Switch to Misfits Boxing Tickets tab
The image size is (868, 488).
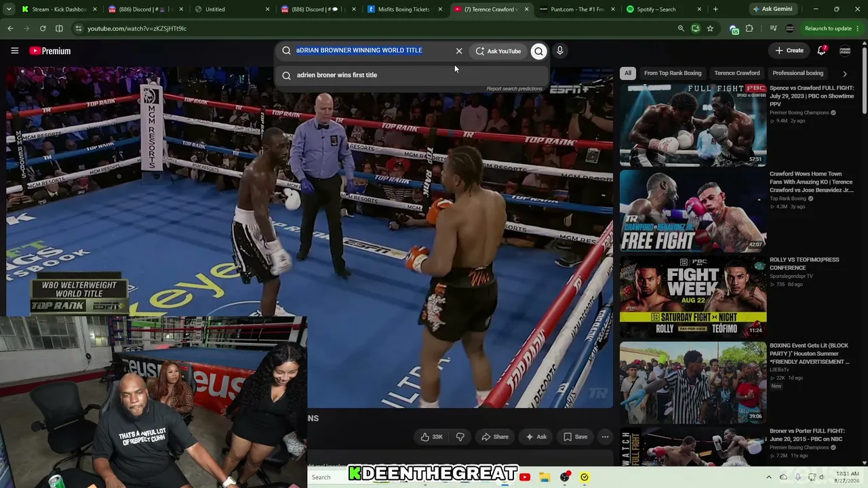pyautogui.click(x=403, y=9)
